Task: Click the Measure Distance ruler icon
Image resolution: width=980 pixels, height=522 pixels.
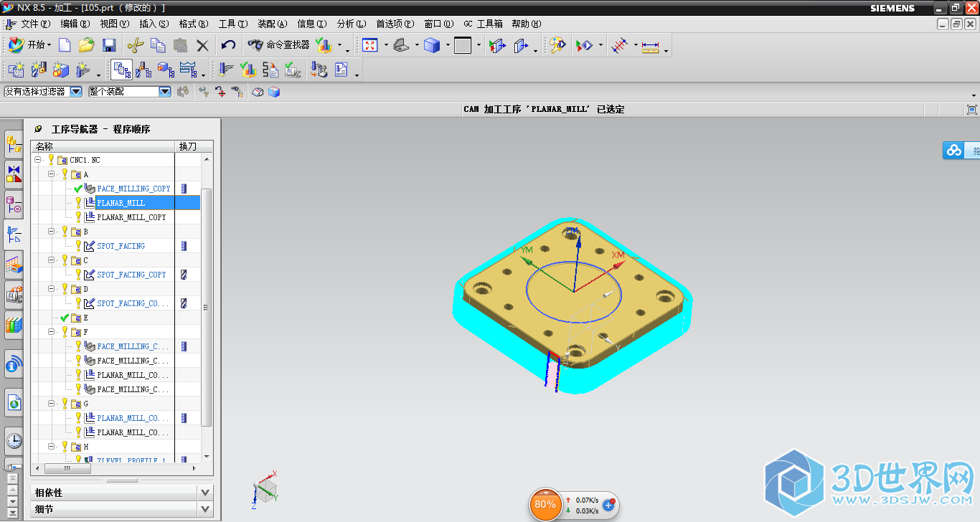Action: pos(651,47)
